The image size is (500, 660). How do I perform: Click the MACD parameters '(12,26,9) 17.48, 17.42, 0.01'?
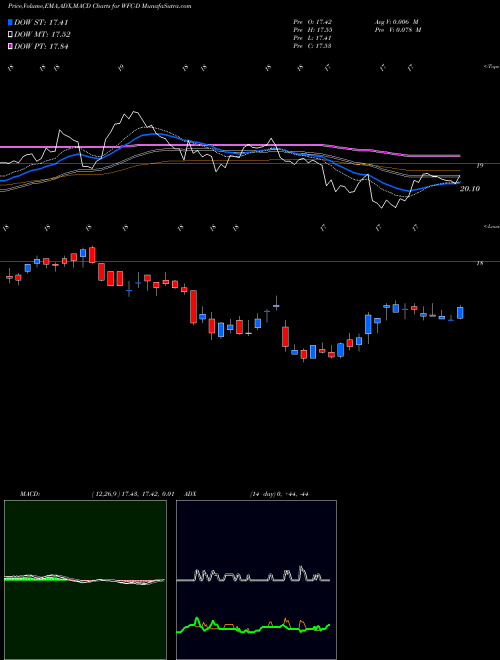[133, 494]
